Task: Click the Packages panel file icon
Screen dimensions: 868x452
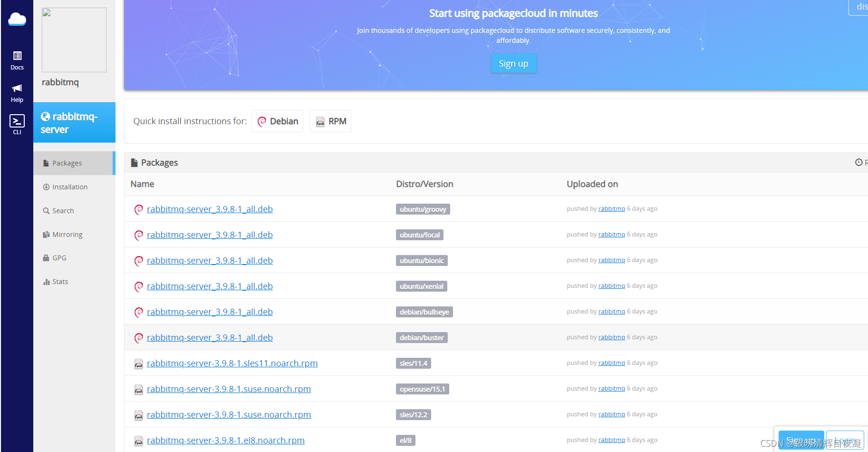Action: tap(135, 163)
